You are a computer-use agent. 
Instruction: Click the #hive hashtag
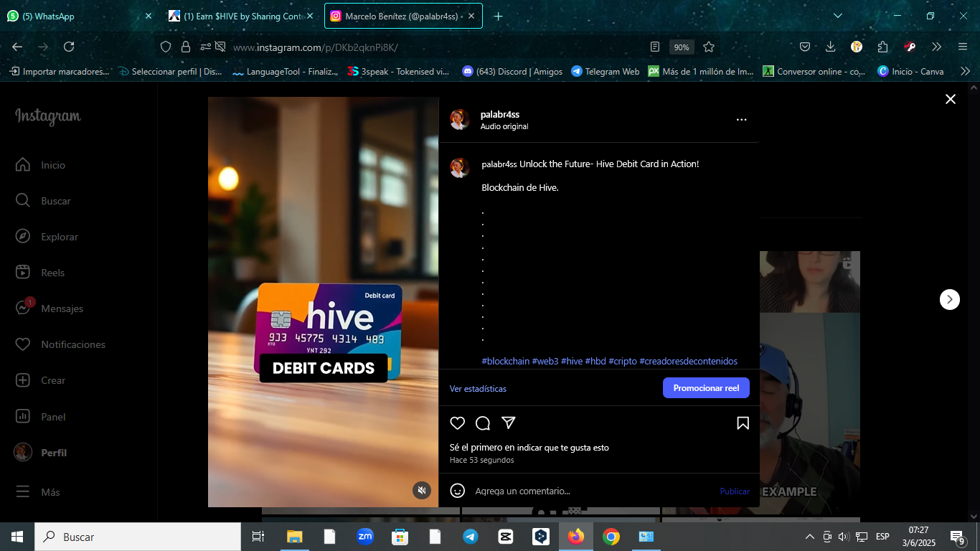(572, 361)
